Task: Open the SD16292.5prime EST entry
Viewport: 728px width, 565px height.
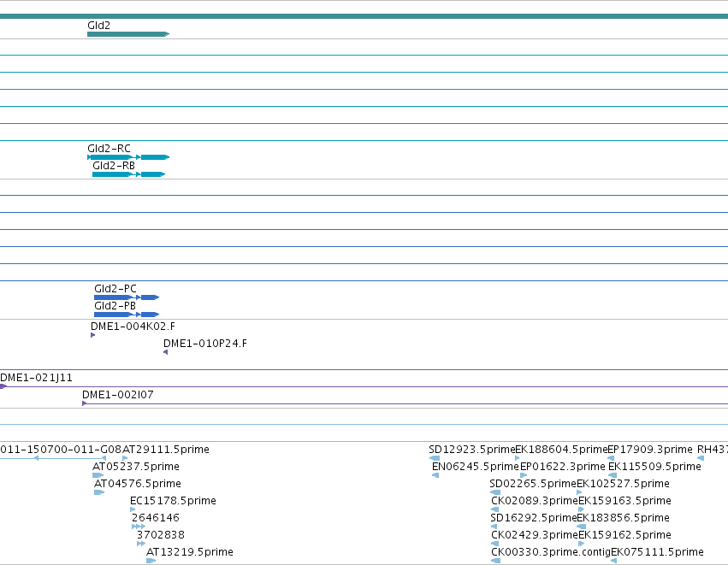Action: [x=534, y=518]
